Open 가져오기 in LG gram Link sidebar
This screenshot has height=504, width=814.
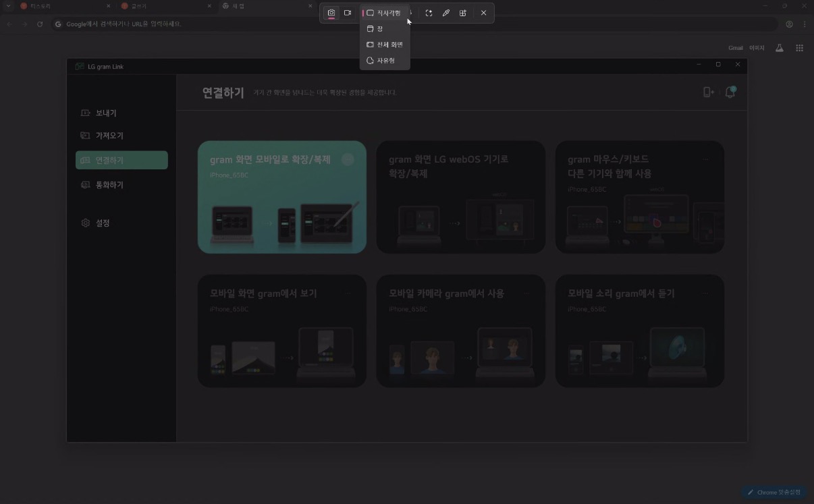(x=121, y=136)
